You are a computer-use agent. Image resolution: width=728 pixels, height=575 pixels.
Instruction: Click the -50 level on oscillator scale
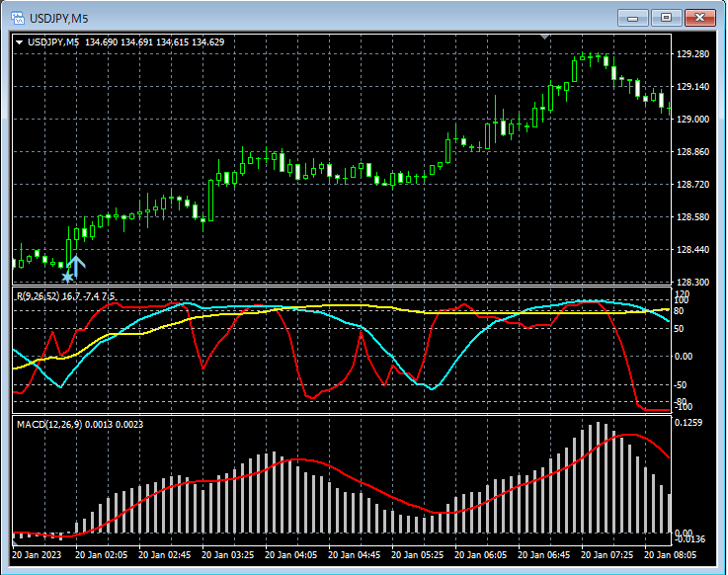pyautogui.click(x=680, y=385)
